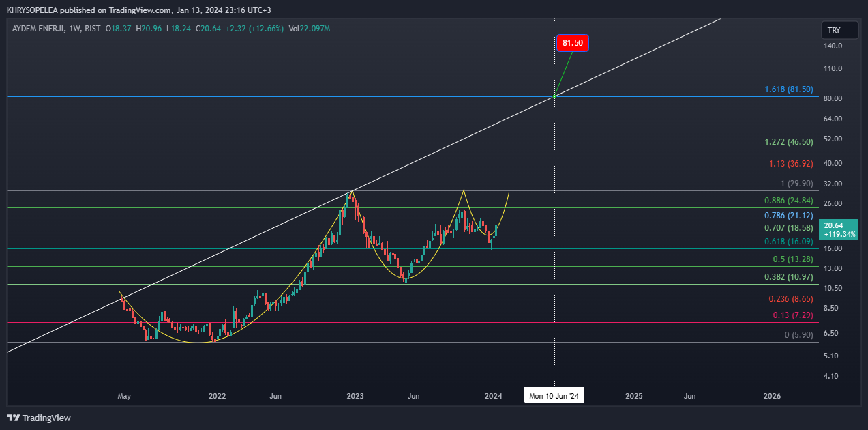Click the May label on time axis
Viewport: 868px width, 430px height.
124,396
